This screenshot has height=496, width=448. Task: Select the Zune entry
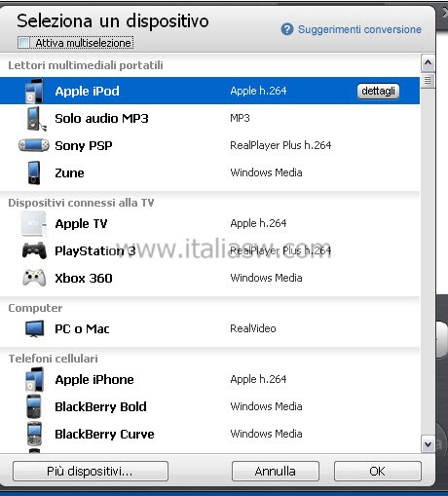pyautogui.click(x=69, y=172)
